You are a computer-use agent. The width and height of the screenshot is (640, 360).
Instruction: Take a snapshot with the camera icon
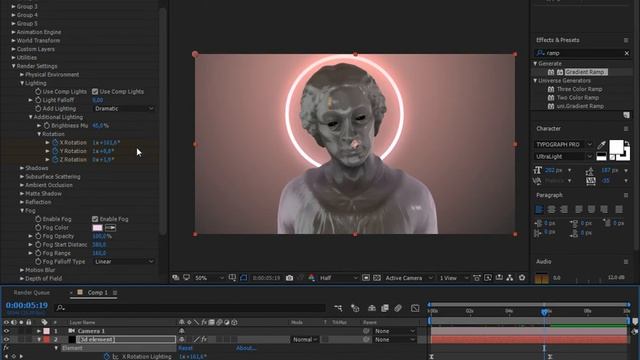(x=289, y=278)
